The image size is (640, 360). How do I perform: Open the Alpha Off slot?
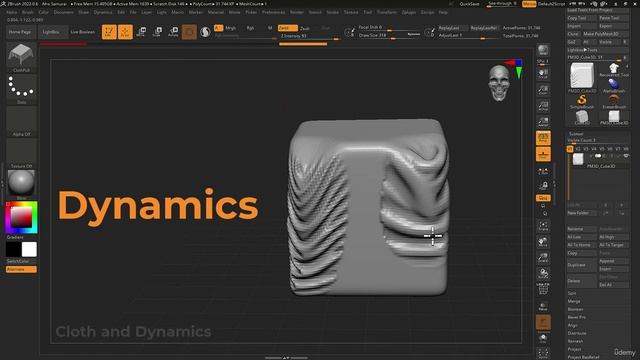(x=21, y=121)
